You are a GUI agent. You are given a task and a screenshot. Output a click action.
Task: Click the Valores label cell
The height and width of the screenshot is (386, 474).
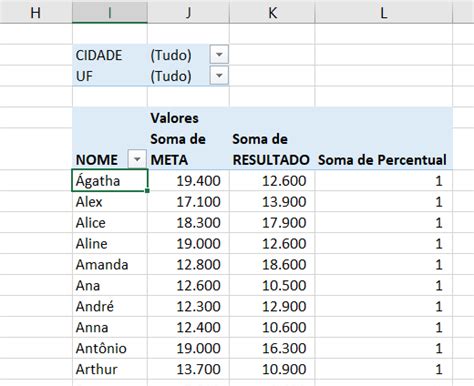click(x=188, y=118)
